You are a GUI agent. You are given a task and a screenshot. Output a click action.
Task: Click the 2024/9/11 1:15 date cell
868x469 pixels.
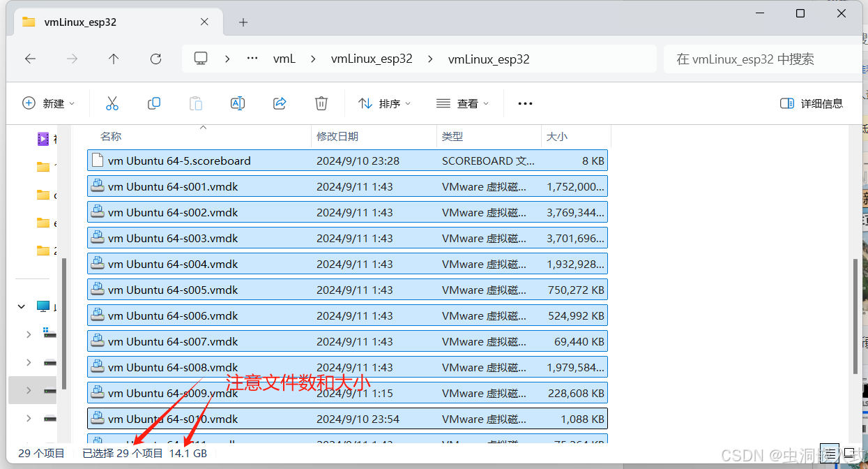click(355, 393)
